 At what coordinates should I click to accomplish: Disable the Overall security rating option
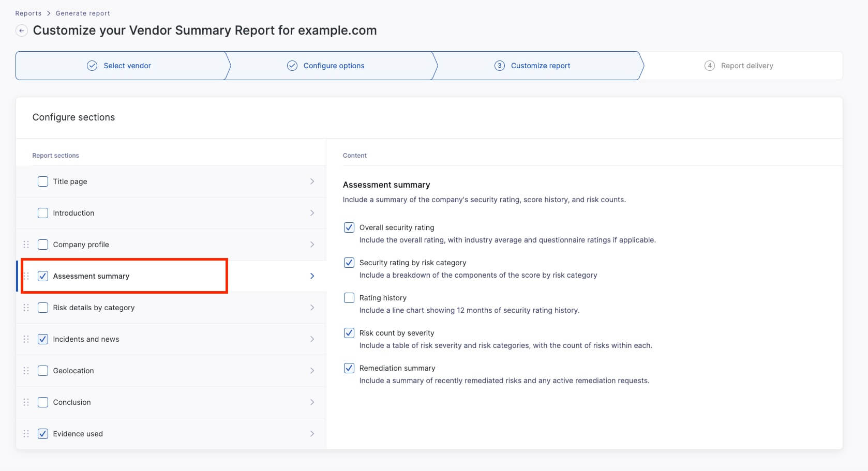[349, 227]
